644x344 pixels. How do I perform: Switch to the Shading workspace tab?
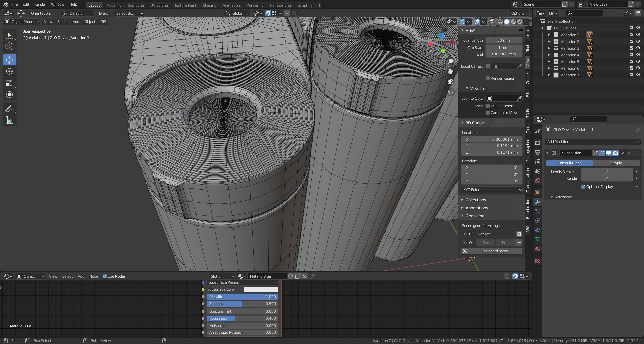(x=209, y=5)
